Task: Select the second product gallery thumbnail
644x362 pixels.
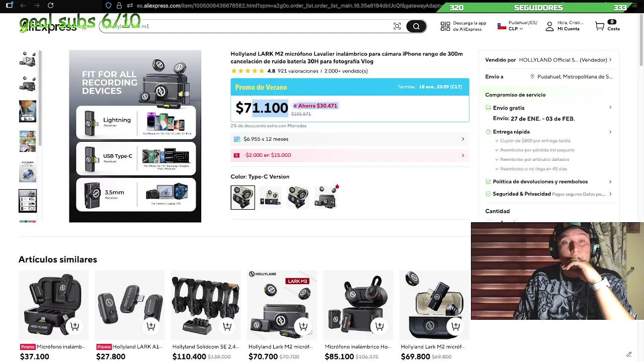Action: [x=28, y=84]
